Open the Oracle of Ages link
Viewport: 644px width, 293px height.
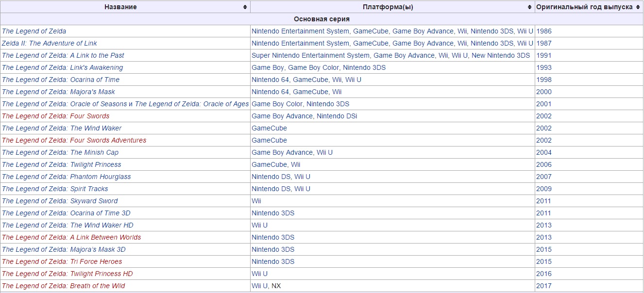point(192,104)
